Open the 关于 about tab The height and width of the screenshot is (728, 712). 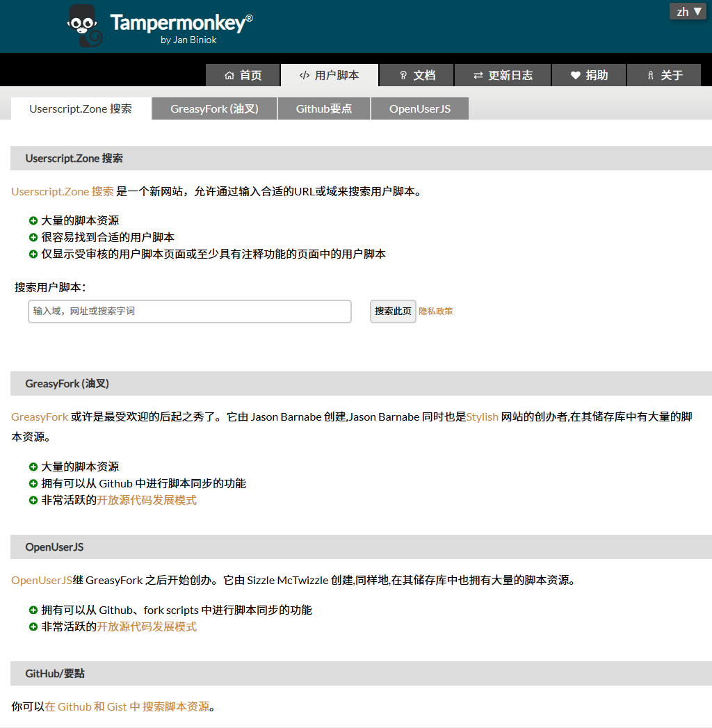coord(664,75)
